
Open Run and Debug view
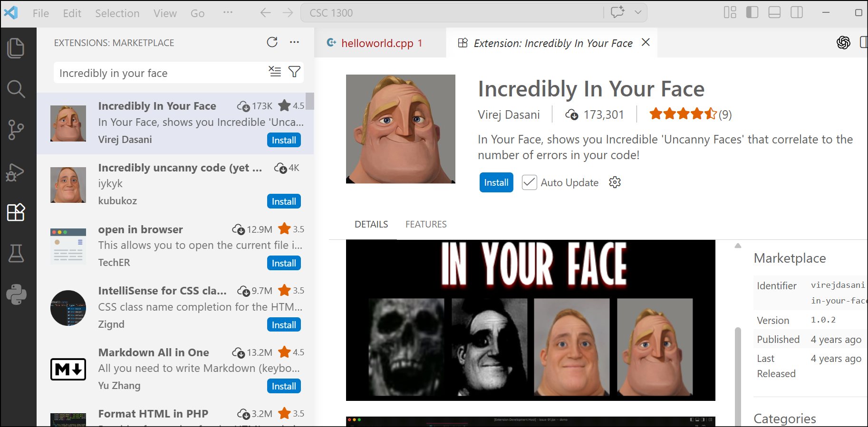[x=16, y=171]
